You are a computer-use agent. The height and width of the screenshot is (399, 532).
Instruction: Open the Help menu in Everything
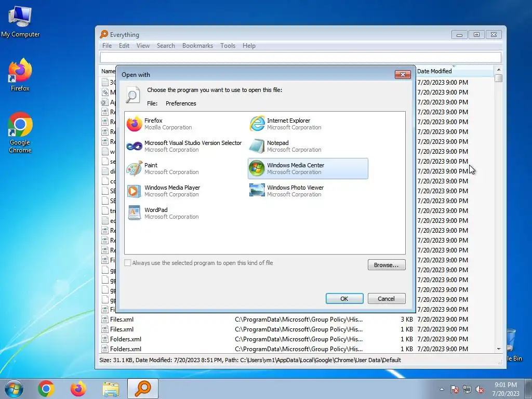(249, 46)
